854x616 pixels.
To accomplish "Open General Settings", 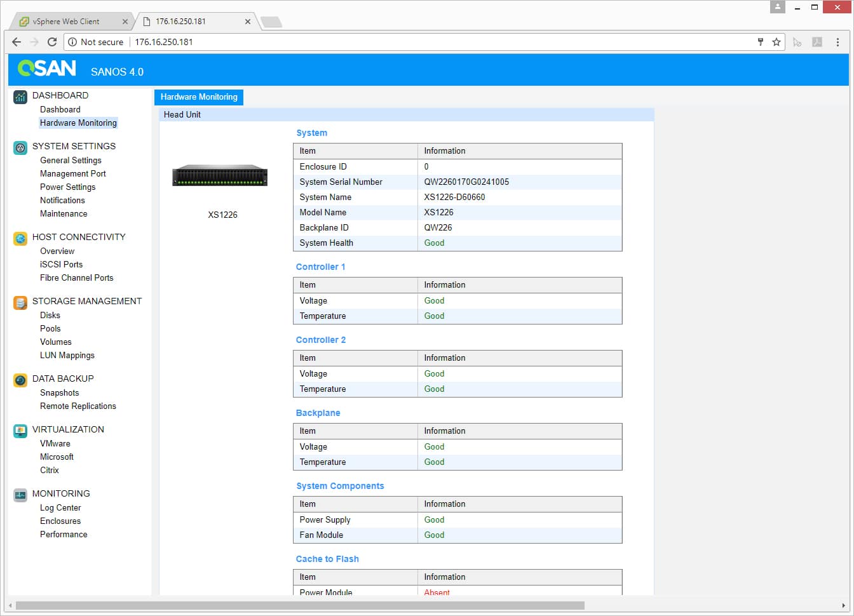I will click(x=71, y=160).
